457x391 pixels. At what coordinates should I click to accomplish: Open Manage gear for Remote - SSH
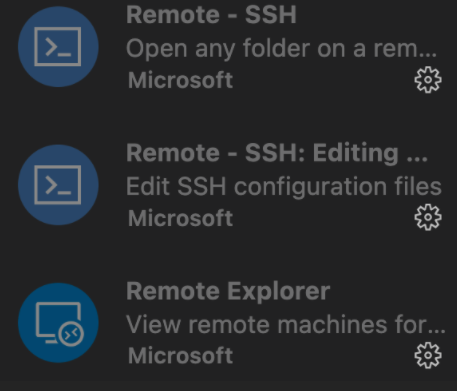click(x=428, y=80)
